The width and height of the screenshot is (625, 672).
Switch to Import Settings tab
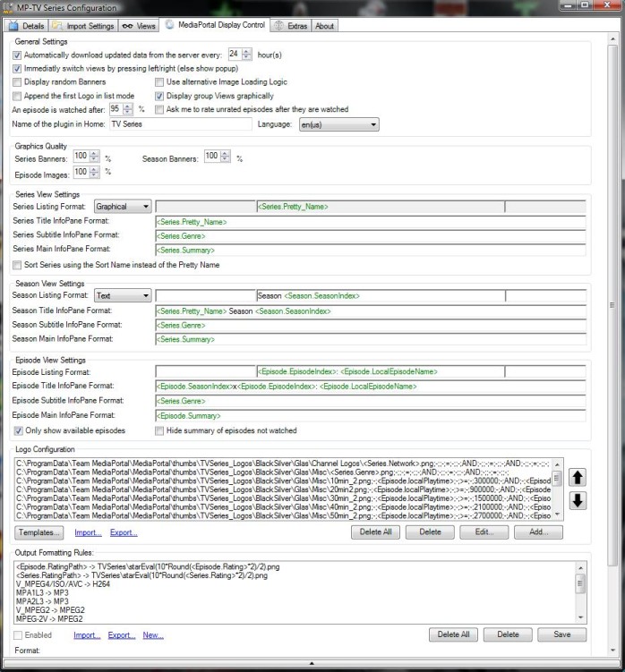tap(83, 26)
